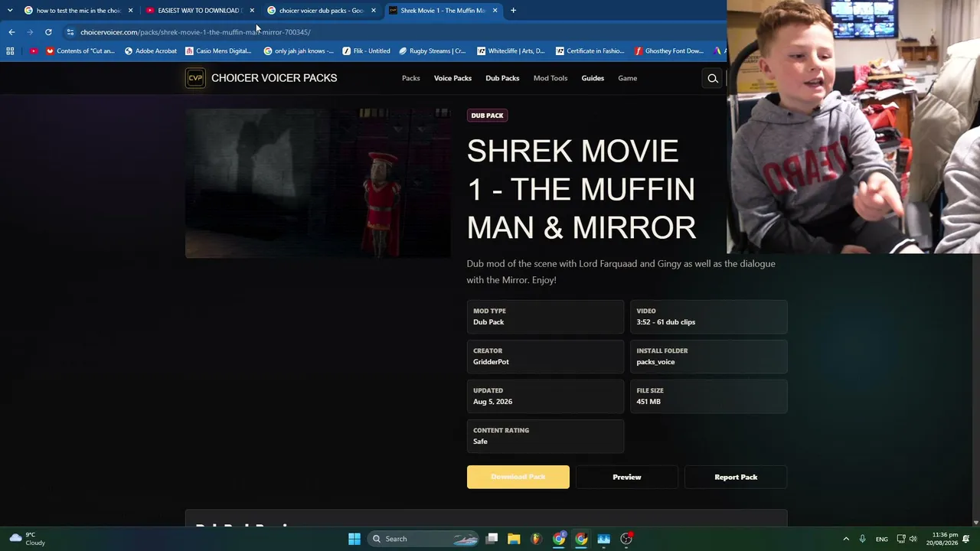Open the Chrome apps grid icon
Viewport: 980px width, 551px height.
pyautogui.click(x=10, y=51)
